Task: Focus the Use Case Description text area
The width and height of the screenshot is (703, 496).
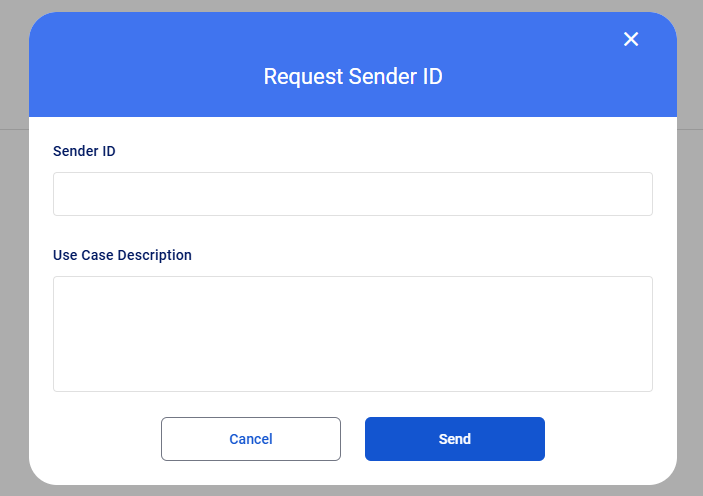Action: (x=353, y=334)
